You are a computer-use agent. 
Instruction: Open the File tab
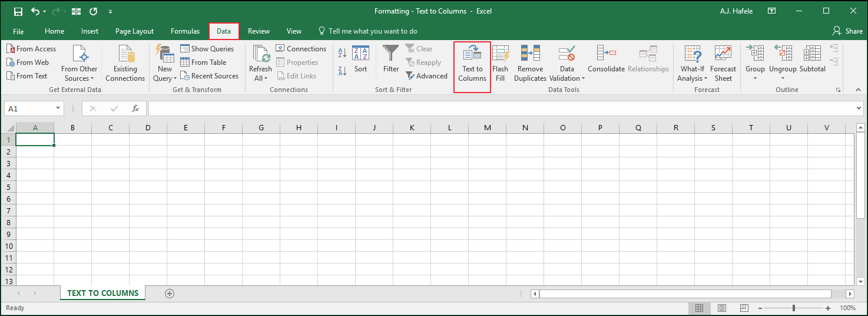click(18, 31)
